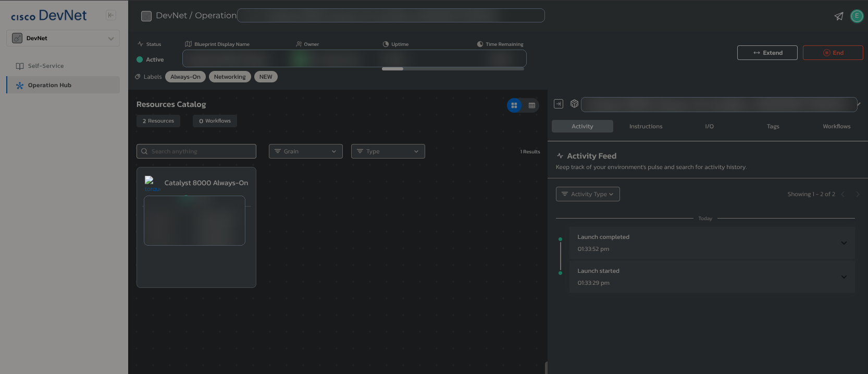Click the Blueprint Display Name map icon

coord(189,44)
